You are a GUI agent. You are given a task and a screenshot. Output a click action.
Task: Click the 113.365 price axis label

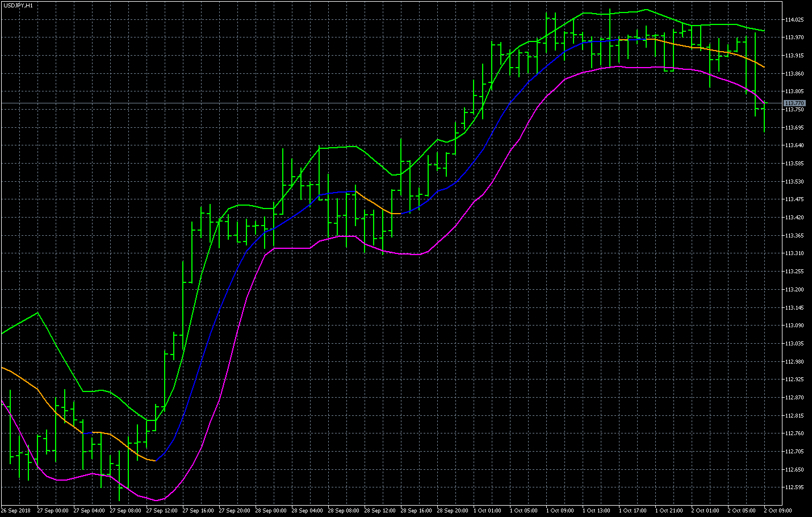pyautogui.click(x=794, y=235)
